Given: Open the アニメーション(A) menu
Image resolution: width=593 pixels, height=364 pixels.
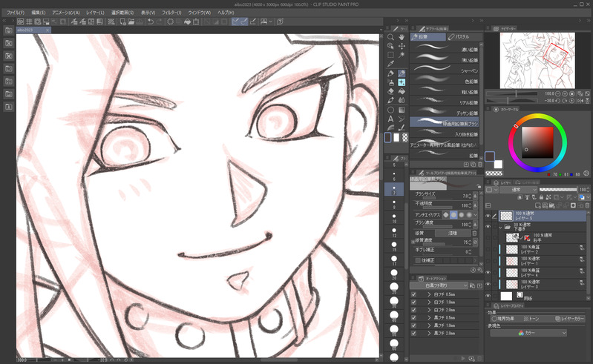Looking at the screenshot, I should tap(66, 13).
